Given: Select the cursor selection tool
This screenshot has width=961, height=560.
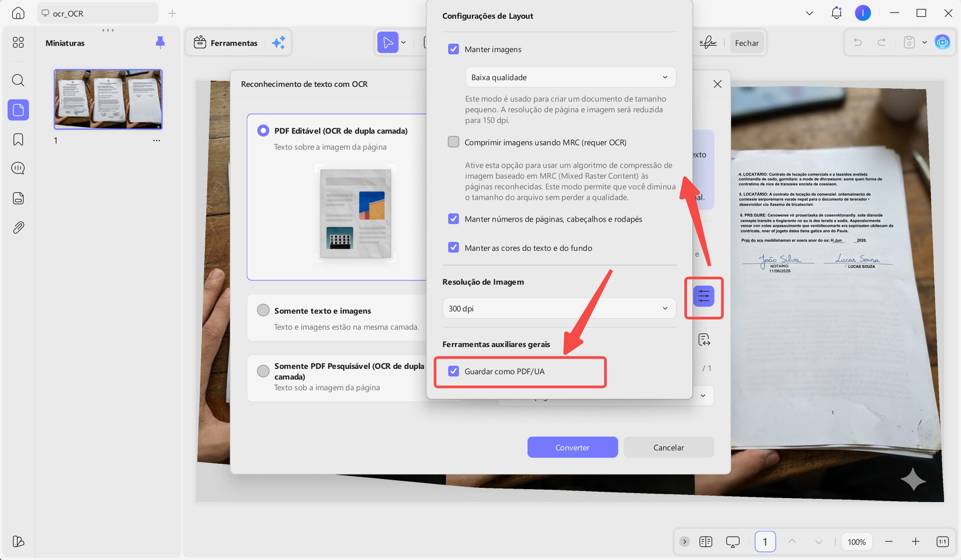Looking at the screenshot, I should click(388, 43).
